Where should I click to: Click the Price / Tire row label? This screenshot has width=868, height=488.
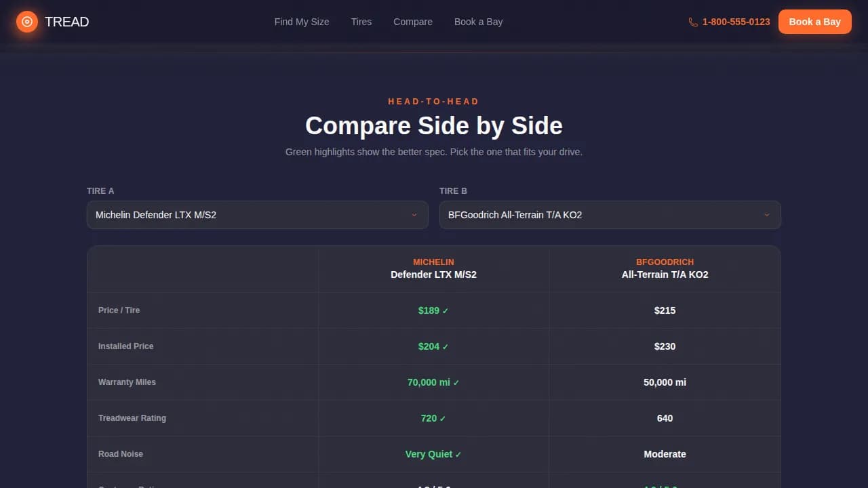119,310
